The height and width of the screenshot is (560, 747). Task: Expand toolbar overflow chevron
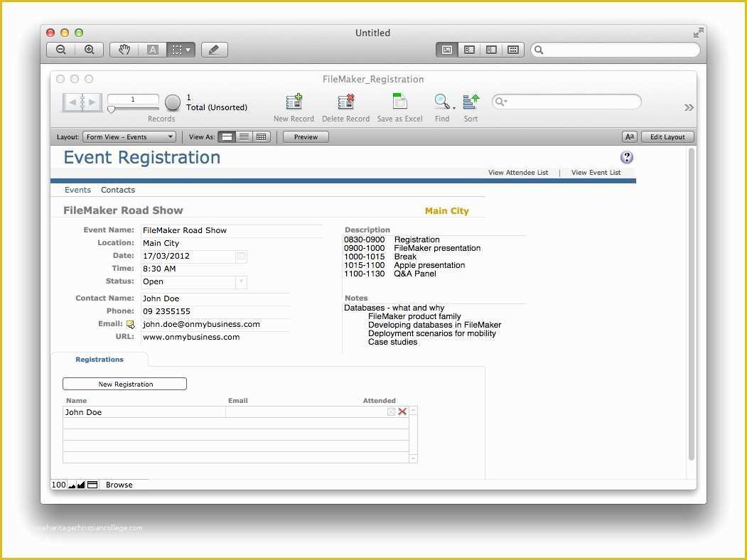pyautogui.click(x=689, y=107)
